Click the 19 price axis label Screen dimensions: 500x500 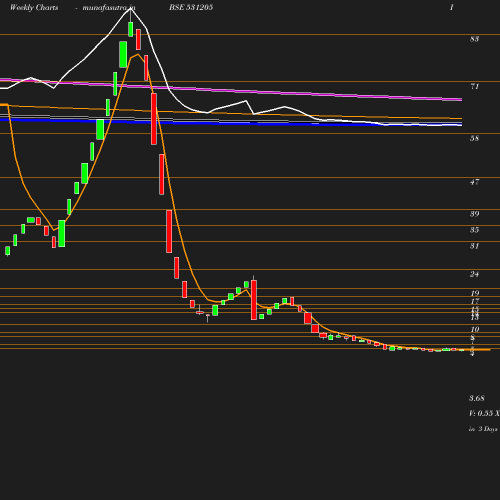tap(475, 293)
